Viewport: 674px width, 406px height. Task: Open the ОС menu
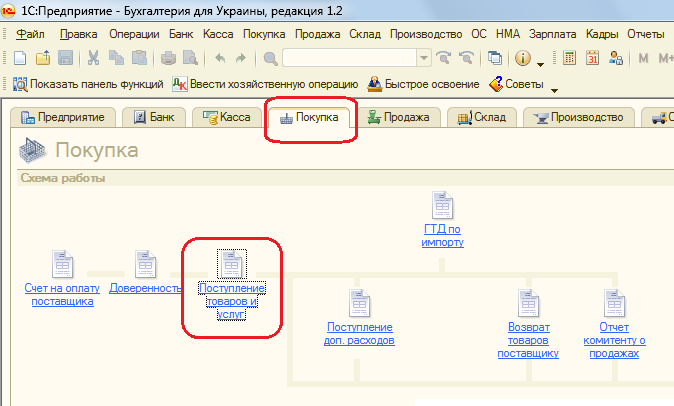click(x=479, y=34)
